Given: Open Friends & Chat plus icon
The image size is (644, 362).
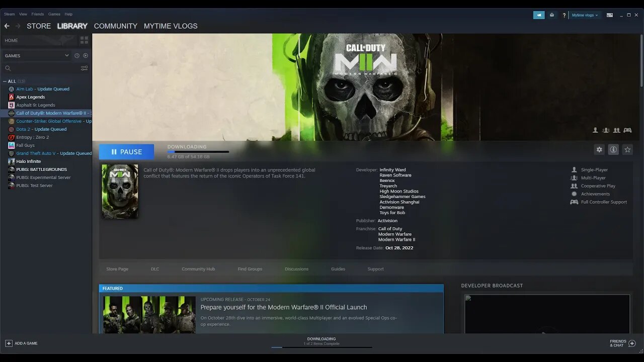Looking at the screenshot, I should coord(632,343).
